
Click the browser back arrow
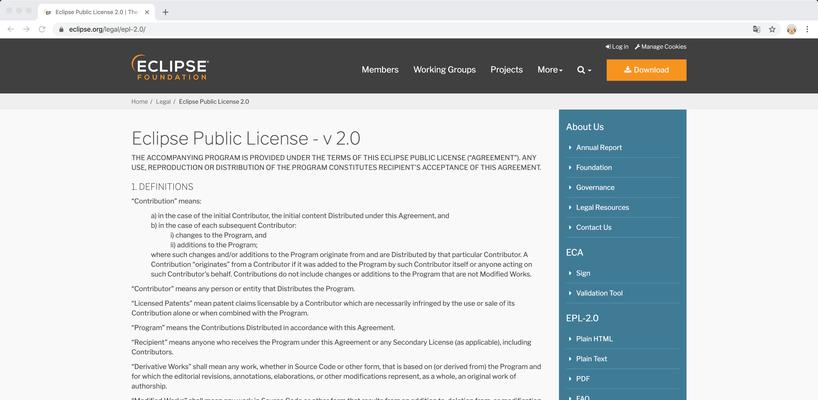pyautogui.click(x=11, y=29)
